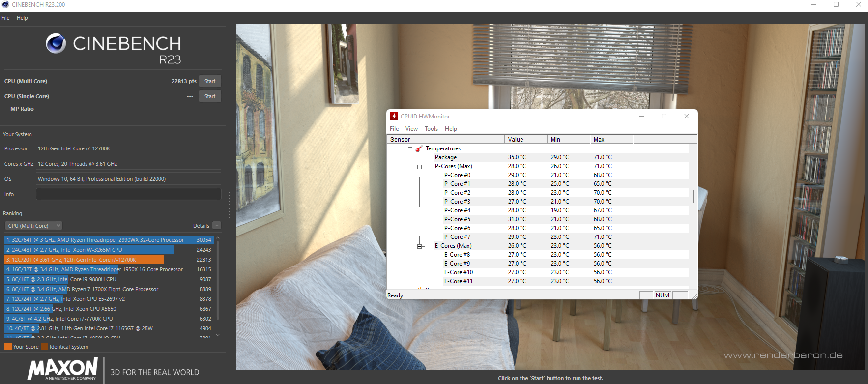This screenshot has width=868, height=384.
Task: Collapse the P-Cores (Max) tree node
Action: pos(419,166)
